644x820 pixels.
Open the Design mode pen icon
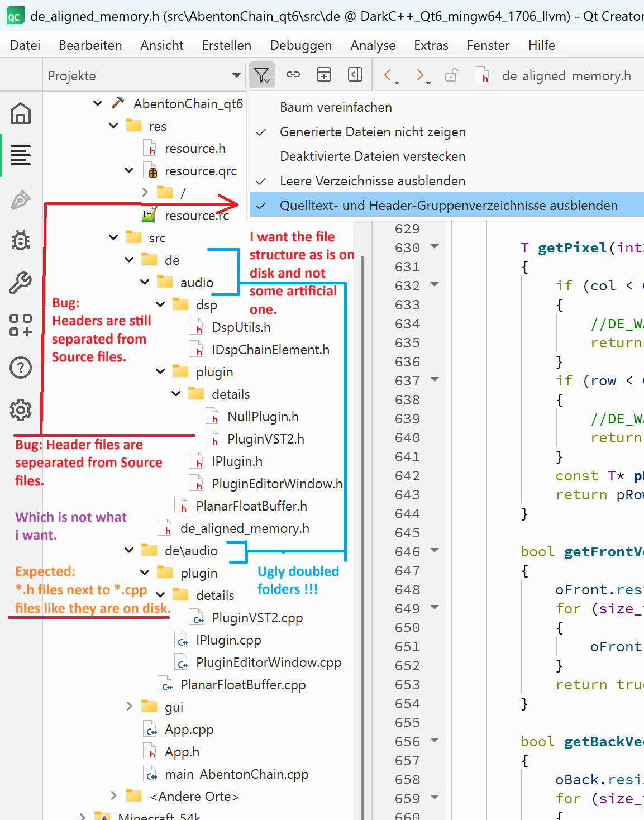[21, 199]
